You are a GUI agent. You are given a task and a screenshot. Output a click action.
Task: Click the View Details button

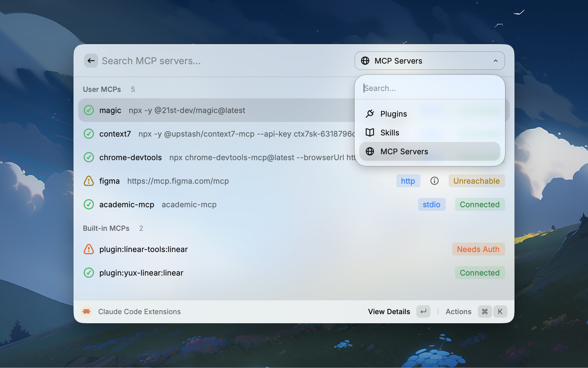click(x=389, y=311)
